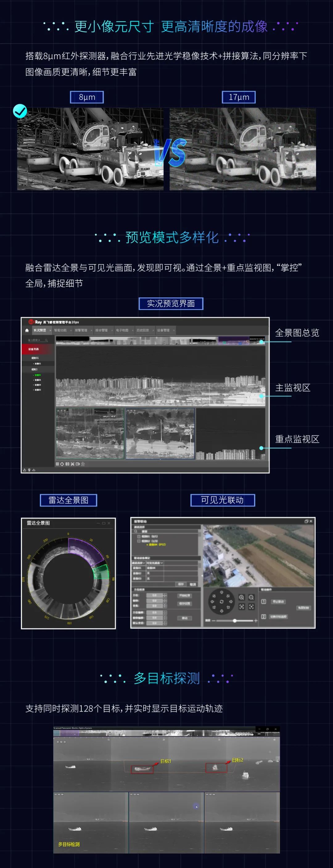Click the video camera icon in the bottom toolbar

(78, 464)
